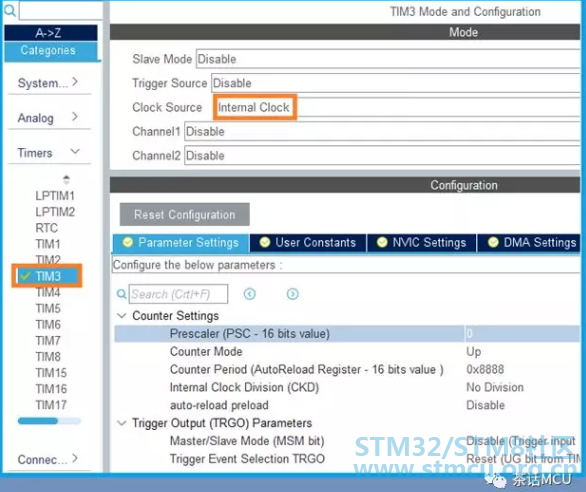This screenshot has height=492, width=586.
Task: Click the User Constants status check icon
Action: [x=265, y=242]
